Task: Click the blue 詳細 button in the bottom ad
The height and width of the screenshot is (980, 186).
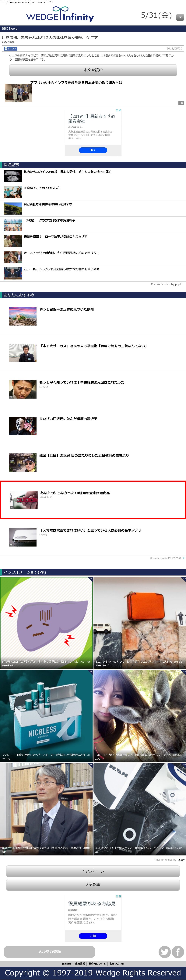Action: [x=93, y=936]
